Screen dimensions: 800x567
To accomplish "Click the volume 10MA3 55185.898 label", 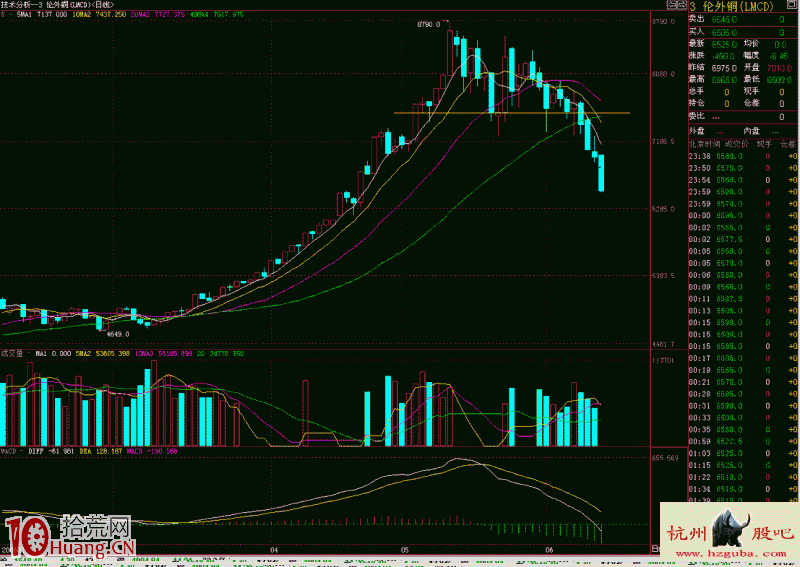I will click(163, 354).
